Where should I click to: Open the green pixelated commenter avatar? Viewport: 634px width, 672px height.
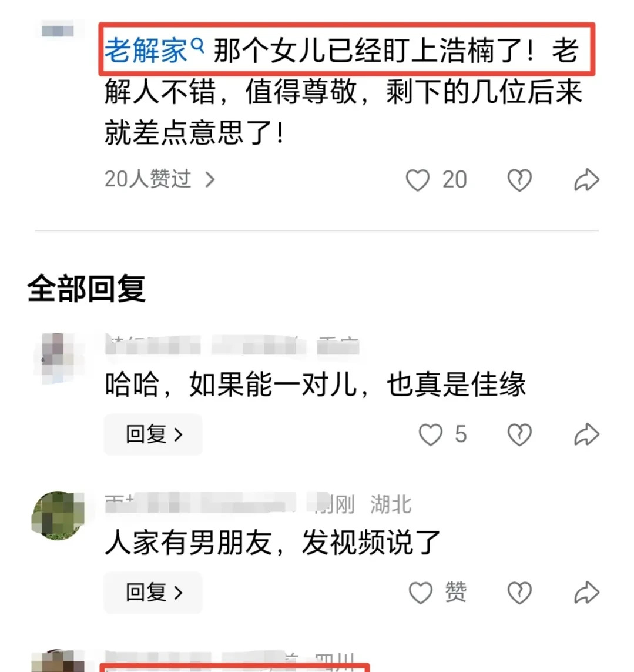click(58, 516)
